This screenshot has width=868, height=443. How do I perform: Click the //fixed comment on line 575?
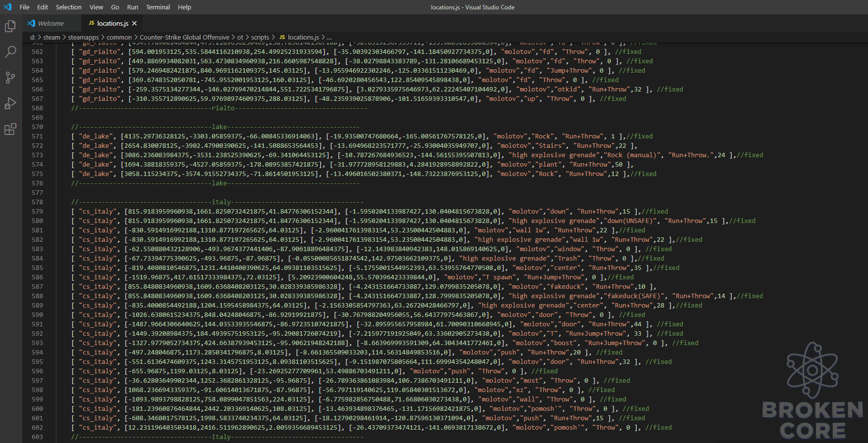point(643,174)
